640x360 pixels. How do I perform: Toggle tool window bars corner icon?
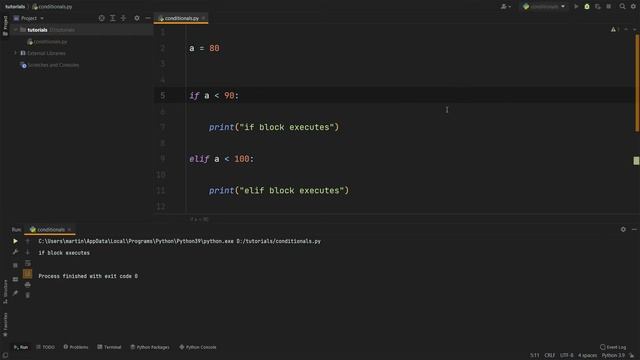pyautogui.click(x=5, y=356)
